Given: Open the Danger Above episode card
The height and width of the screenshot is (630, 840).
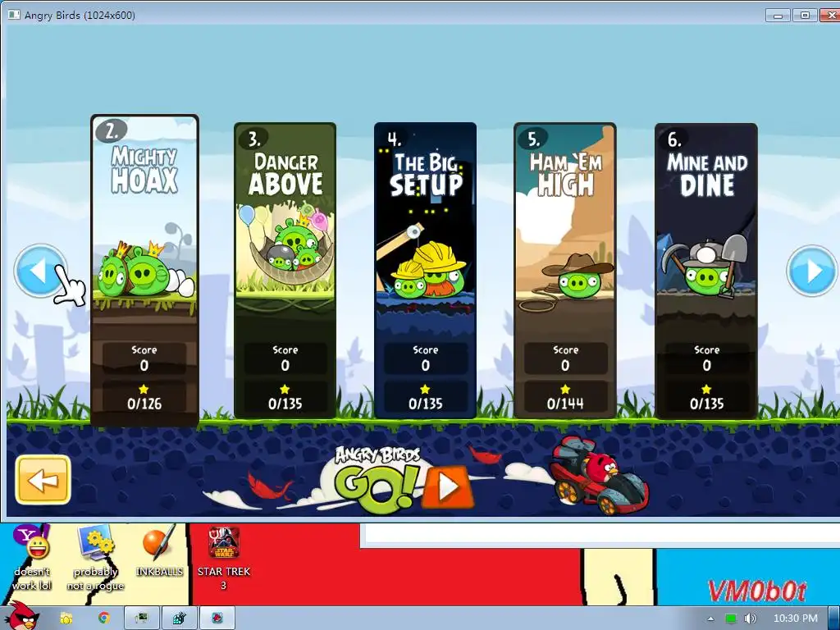Looking at the screenshot, I should pyautogui.click(x=285, y=271).
